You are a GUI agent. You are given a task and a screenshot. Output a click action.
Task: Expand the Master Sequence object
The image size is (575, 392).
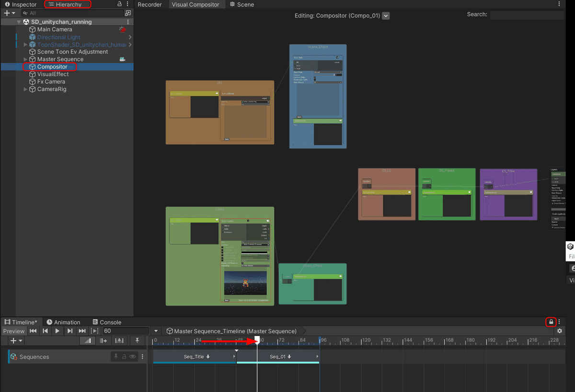[25, 59]
